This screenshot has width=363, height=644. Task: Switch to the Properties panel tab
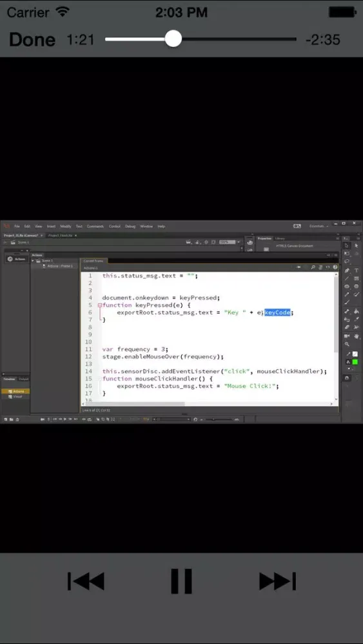coord(264,238)
